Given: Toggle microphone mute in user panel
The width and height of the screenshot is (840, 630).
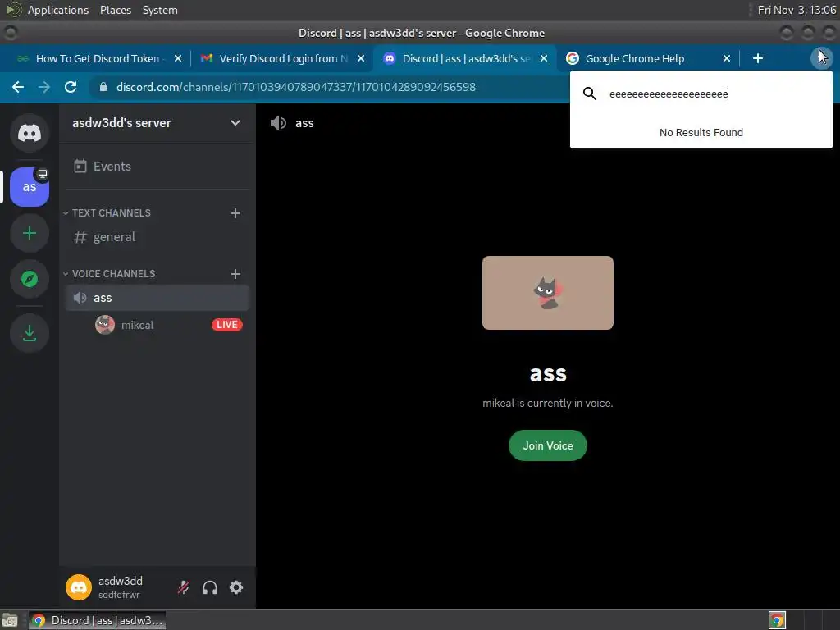Looking at the screenshot, I should 184,587.
